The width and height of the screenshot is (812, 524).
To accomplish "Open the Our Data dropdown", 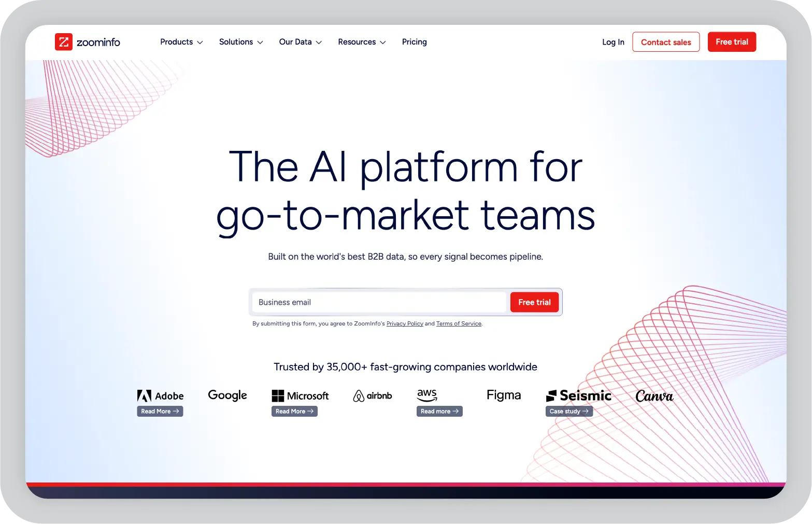I will pos(301,42).
